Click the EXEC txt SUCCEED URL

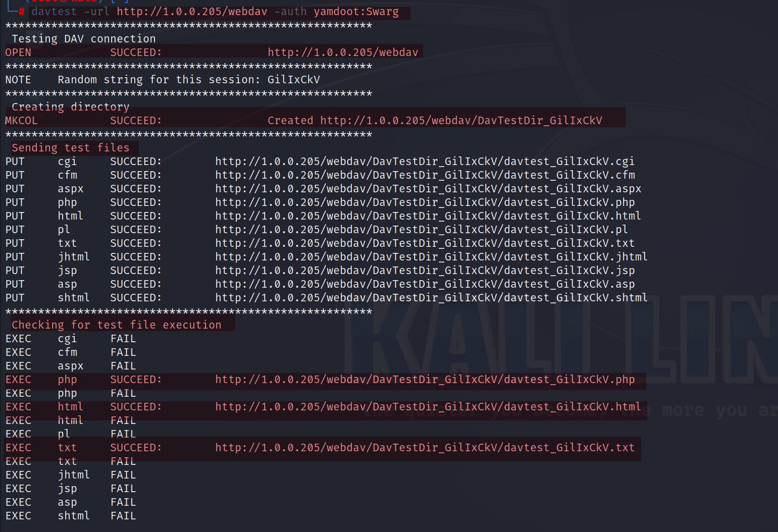(x=425, y=448)
